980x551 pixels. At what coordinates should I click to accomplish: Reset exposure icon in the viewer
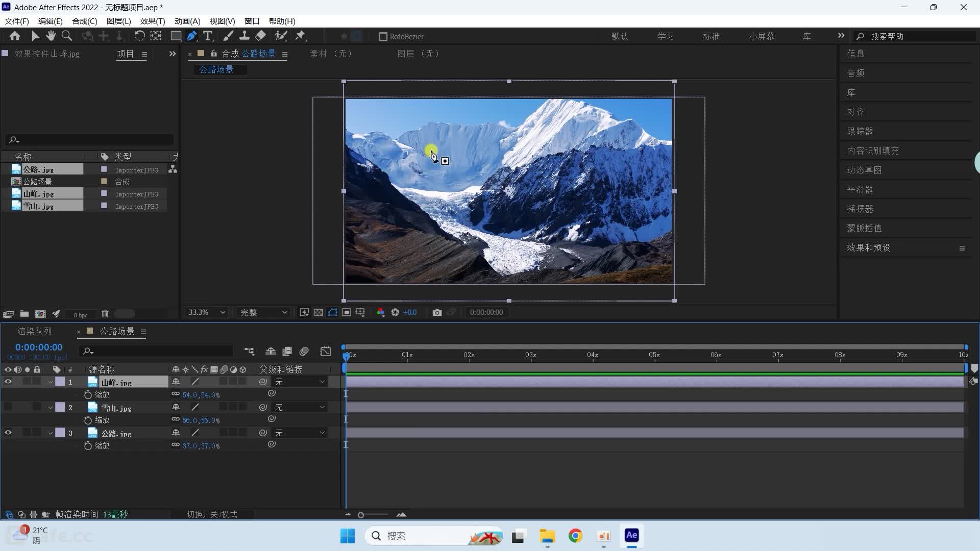(x=395, y=313)
